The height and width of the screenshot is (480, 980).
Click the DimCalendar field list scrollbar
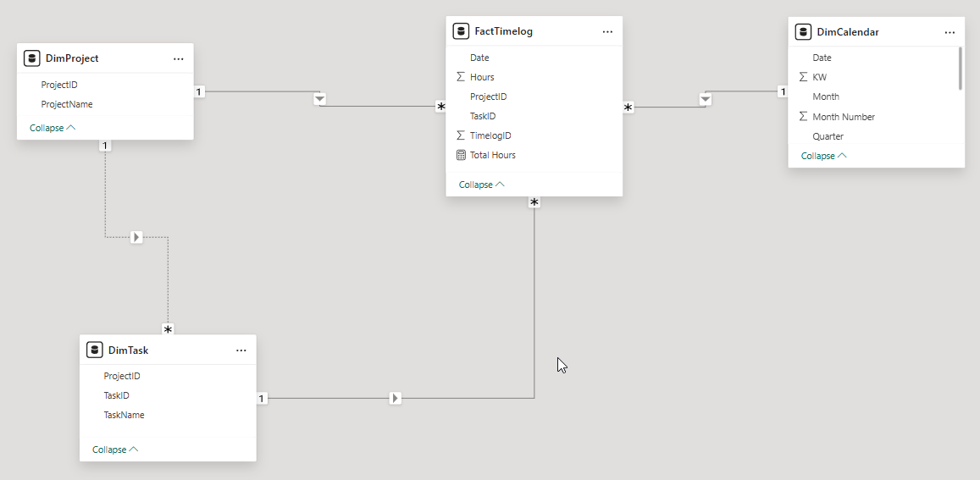(x=960, y=68)
